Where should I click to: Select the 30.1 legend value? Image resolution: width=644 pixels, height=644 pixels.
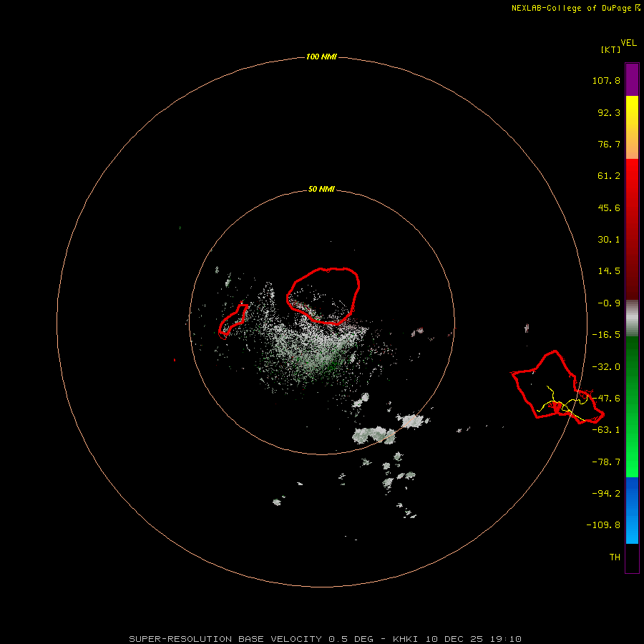click(609, 240)
